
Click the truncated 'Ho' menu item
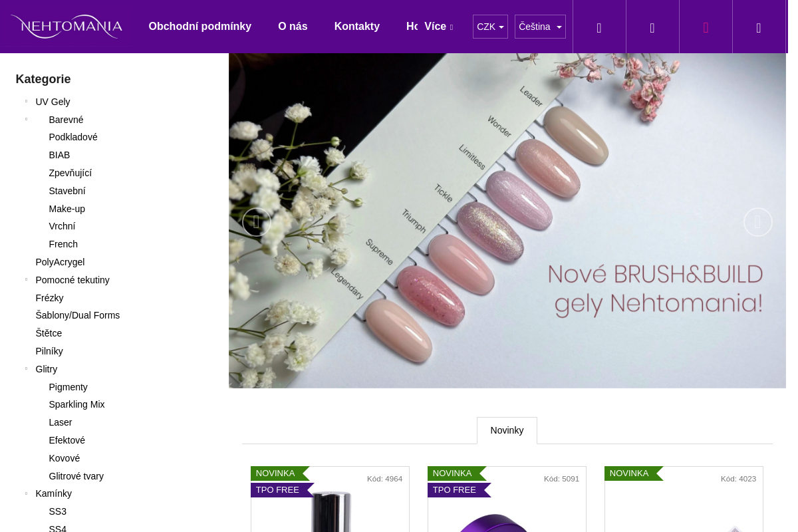[411, 27]
